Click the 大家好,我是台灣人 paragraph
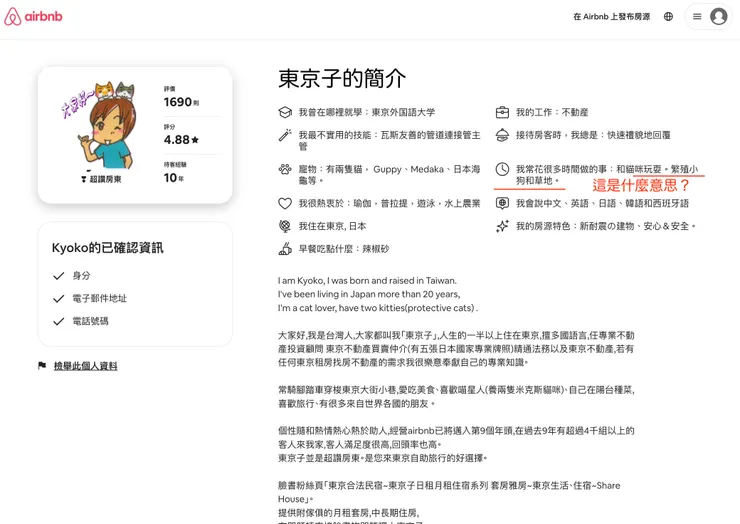The height and width of the screenshot is (524, 740). coord(456,349)
